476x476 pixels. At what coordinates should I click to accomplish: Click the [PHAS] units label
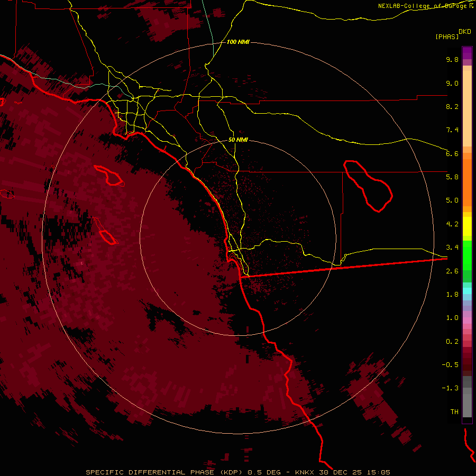[x=447, y=36]
